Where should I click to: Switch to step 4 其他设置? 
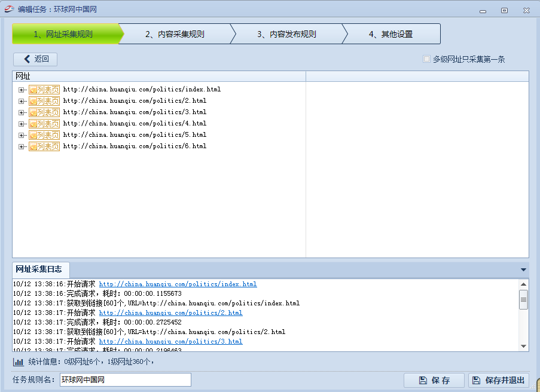pos(391,34)
